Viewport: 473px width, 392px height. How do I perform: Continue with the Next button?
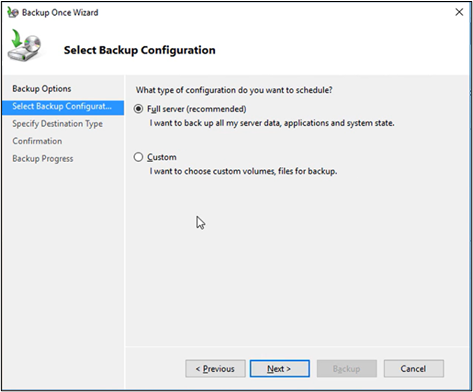pyautogui.click(x=280, y=369)
